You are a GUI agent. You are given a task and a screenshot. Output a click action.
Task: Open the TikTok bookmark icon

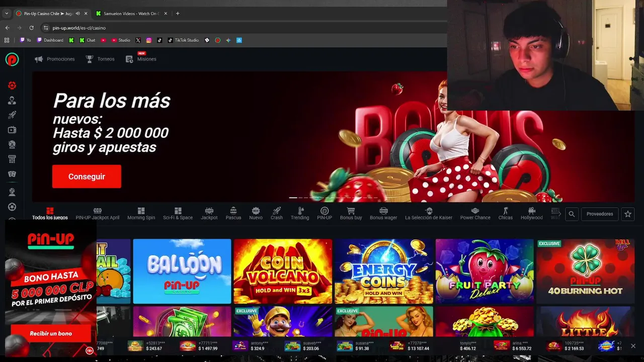159,40
